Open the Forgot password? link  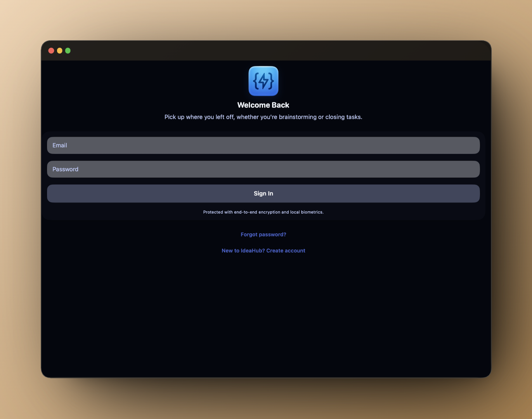coord(263,234)
